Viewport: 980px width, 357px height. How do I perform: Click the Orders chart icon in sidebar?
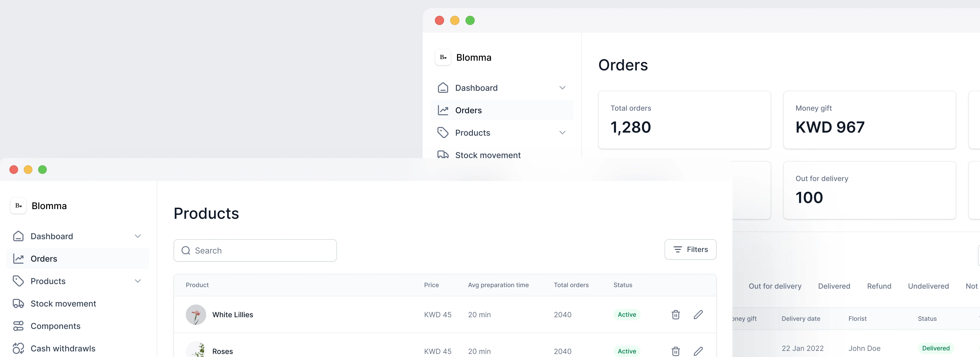click(x=19, y=259)
